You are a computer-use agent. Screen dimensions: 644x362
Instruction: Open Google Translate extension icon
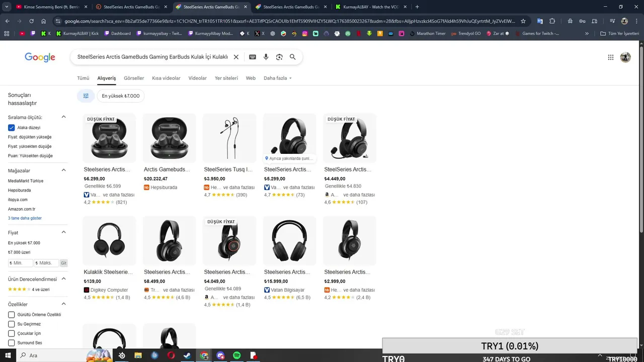(x=540, y=21)
